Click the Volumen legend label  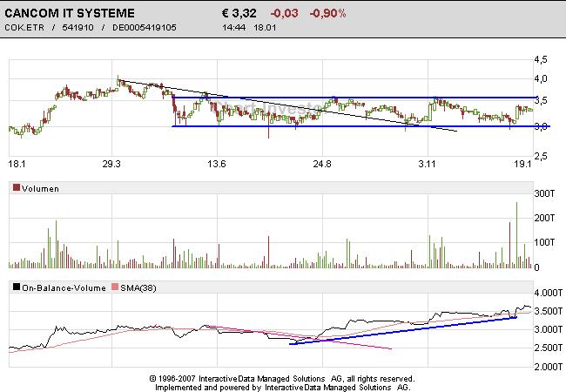(x=40, y=188)
